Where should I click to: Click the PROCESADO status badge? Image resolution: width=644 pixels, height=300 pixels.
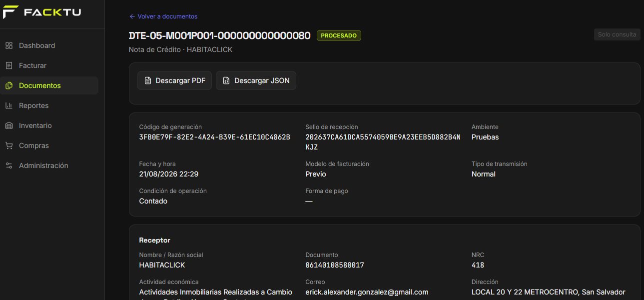[x=339, y=35]
